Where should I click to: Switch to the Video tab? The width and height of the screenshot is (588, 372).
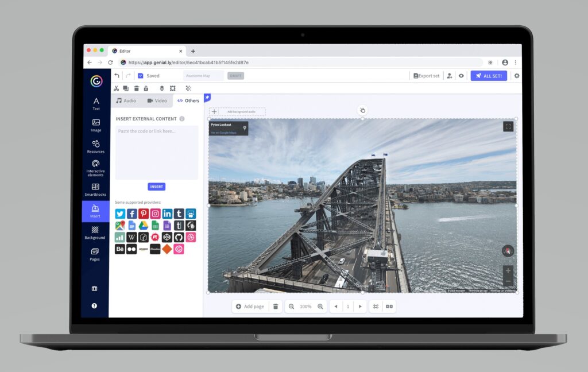[157, 100]
